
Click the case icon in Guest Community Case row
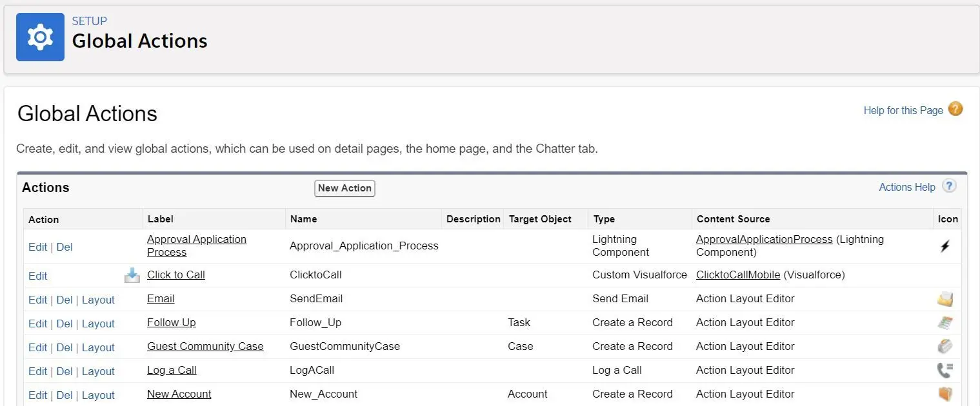pyautogui.click(x=945, y=347)
